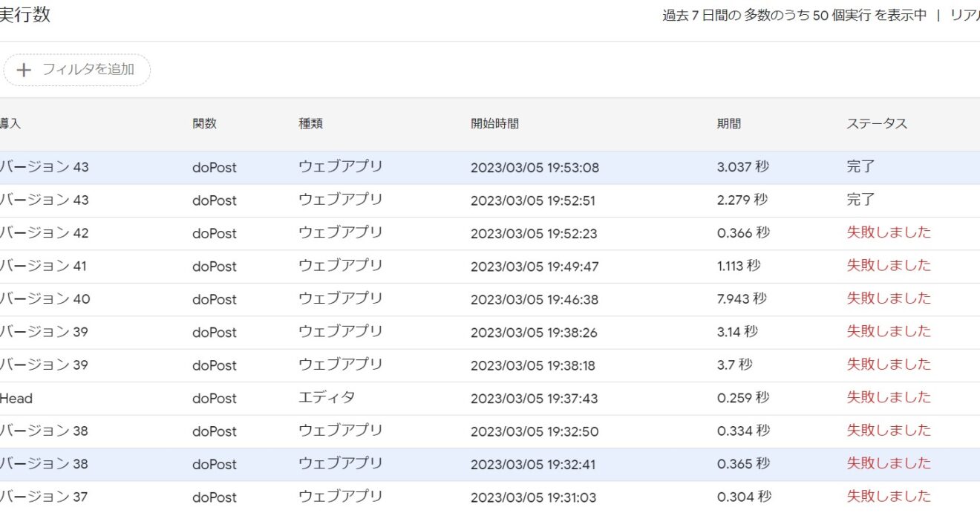Select the doPost function on the 19:38:26 row
The height and width of the screenshot is (513, 980).
pyautogui.click(x=215, y=332)
